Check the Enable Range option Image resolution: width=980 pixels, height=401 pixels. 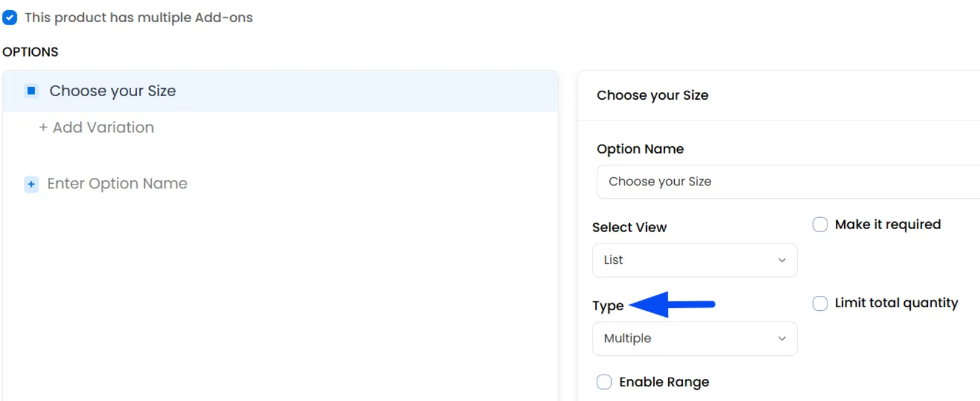(x=604, y=382)
